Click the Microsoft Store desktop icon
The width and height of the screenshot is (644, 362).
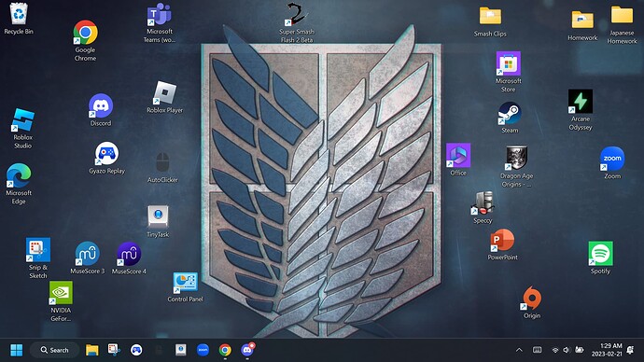(508, 72)
